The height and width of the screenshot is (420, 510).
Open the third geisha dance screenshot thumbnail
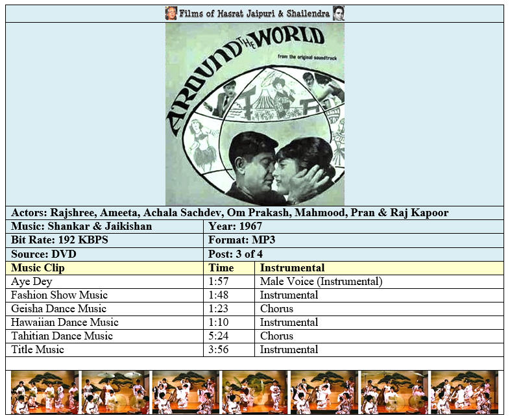point(186,392)
